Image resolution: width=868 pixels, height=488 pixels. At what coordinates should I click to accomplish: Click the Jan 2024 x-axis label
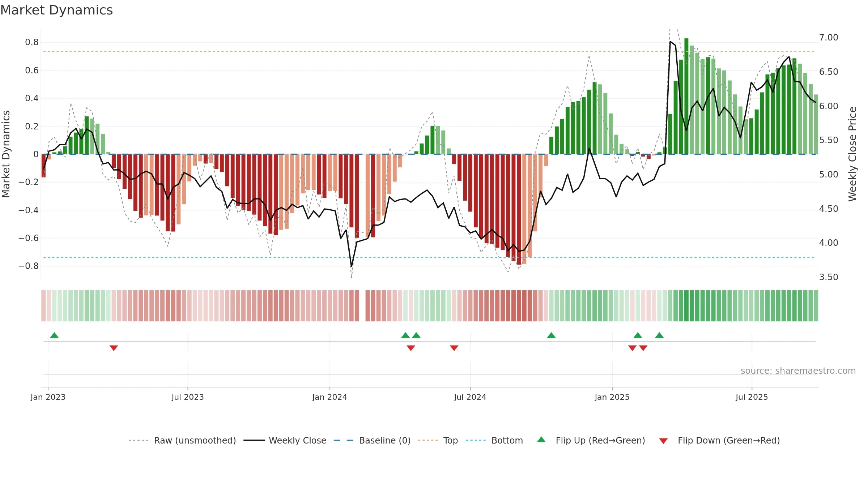click(x=330, y=397)
